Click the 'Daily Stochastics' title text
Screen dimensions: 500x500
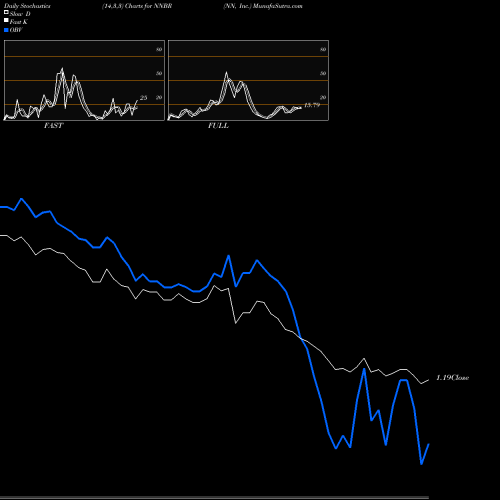27,6
